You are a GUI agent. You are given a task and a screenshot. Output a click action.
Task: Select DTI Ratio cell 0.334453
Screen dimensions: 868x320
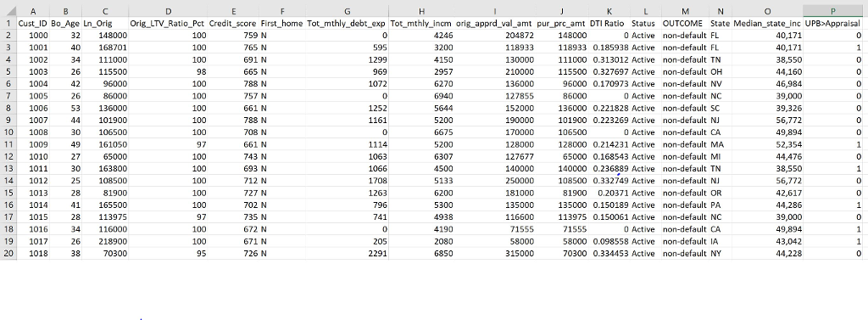(x=609, y=253)
